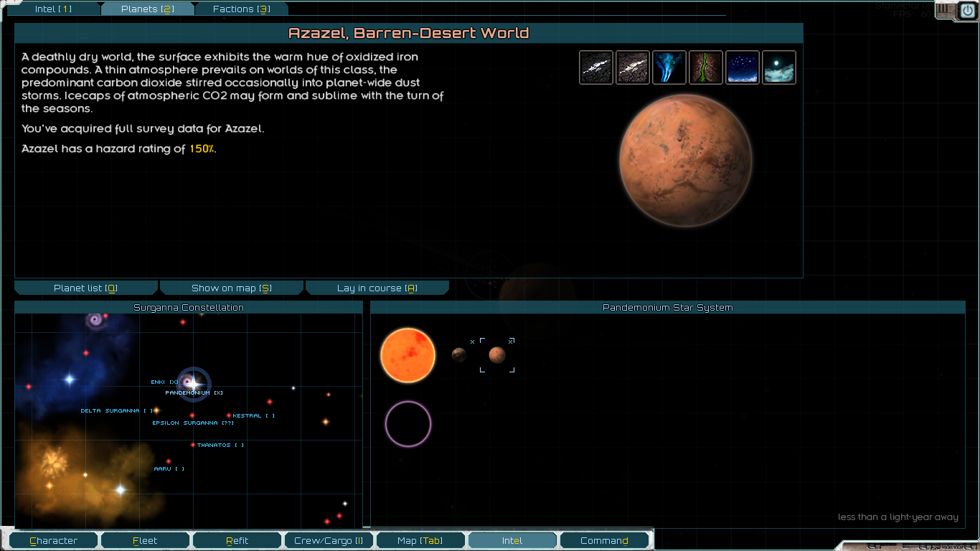
Task: Select Thanatos star on constellation map
Action: [x=193, y=445]
